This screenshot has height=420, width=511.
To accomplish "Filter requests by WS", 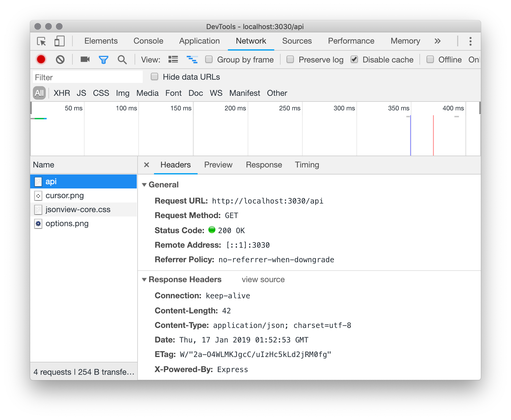I will coord(216,93).
